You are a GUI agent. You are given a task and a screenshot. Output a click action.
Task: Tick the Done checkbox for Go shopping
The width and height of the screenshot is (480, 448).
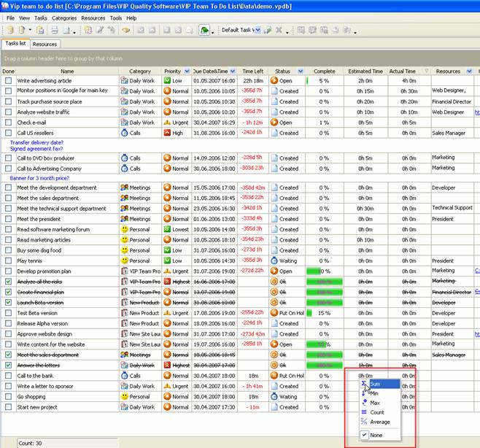(8, 397)
